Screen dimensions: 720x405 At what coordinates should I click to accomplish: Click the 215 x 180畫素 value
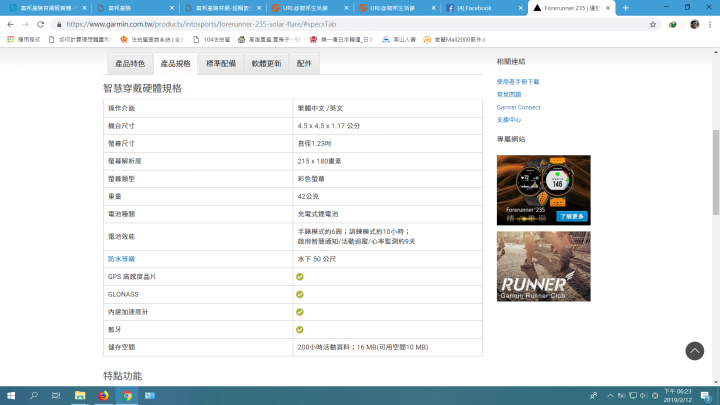point(320,161)
